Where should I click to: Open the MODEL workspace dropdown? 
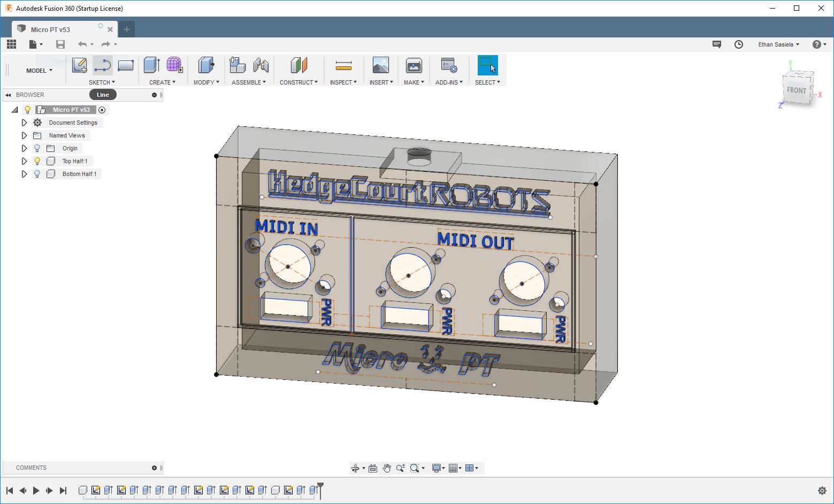click(x=39, y=71)
